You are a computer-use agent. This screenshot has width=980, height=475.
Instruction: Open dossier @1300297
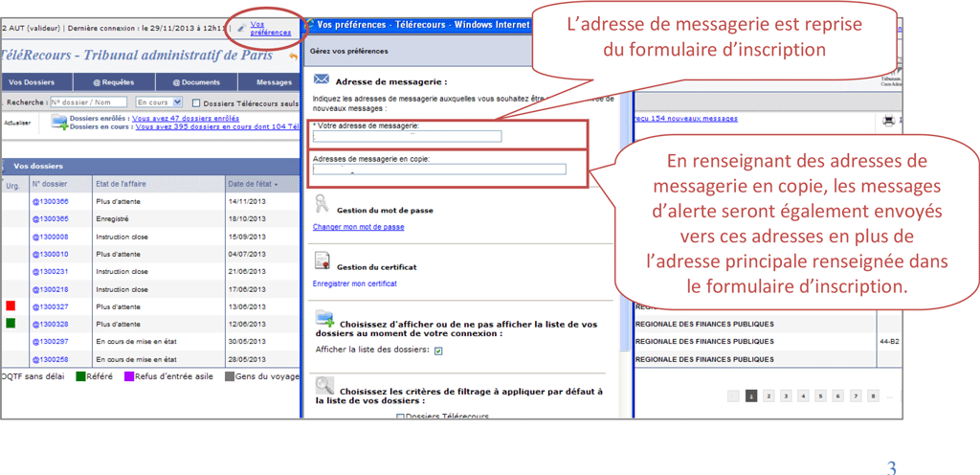[x=51, y=342]
